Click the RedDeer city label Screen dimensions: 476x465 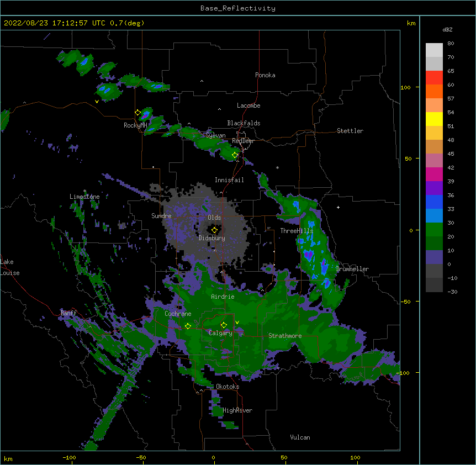243,141
